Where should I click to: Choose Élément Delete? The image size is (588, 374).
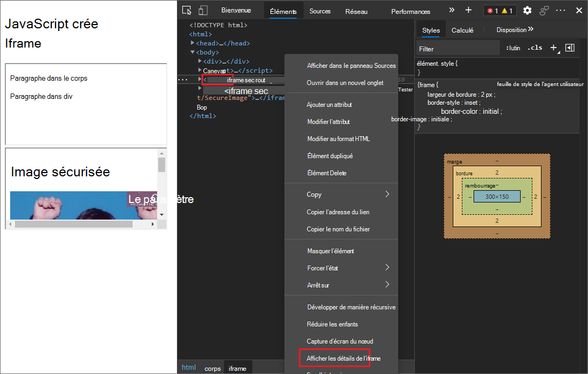point(341,173)
